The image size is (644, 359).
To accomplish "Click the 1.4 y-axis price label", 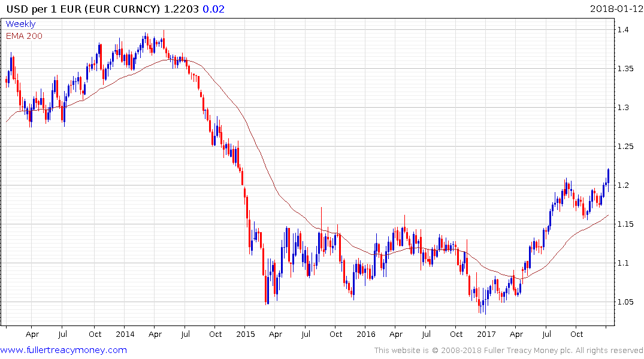I will (x=623, y=29).
